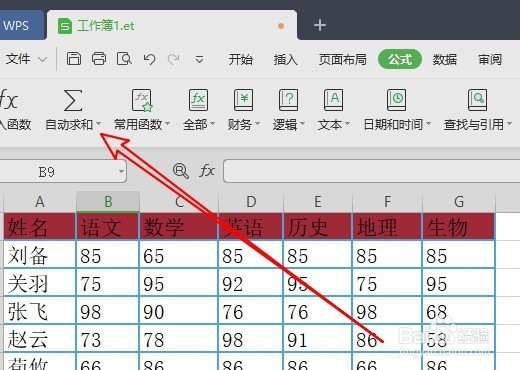
Task: Click the 语文 header cell
Action: click(x=108, y=227)
